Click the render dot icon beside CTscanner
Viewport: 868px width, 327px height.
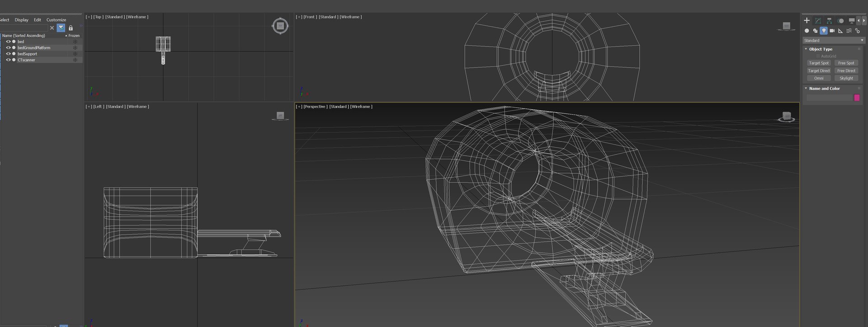[14, 60]
